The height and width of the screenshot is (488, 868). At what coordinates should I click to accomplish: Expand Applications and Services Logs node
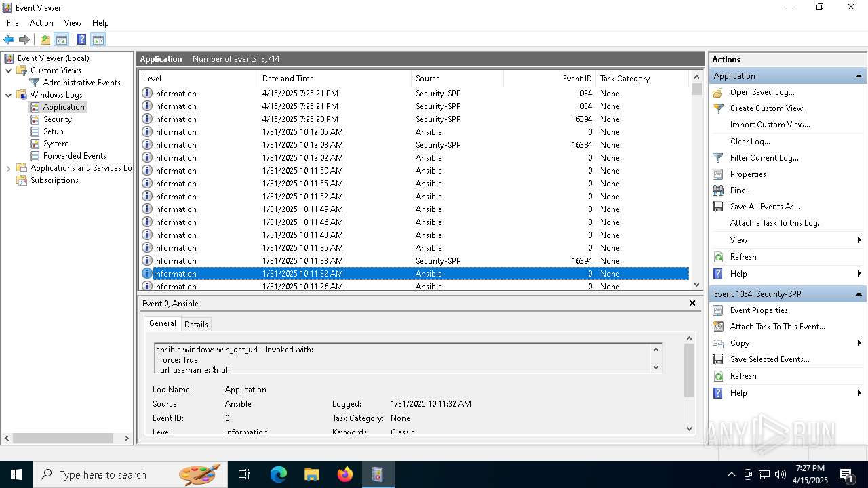pos(9,168)
